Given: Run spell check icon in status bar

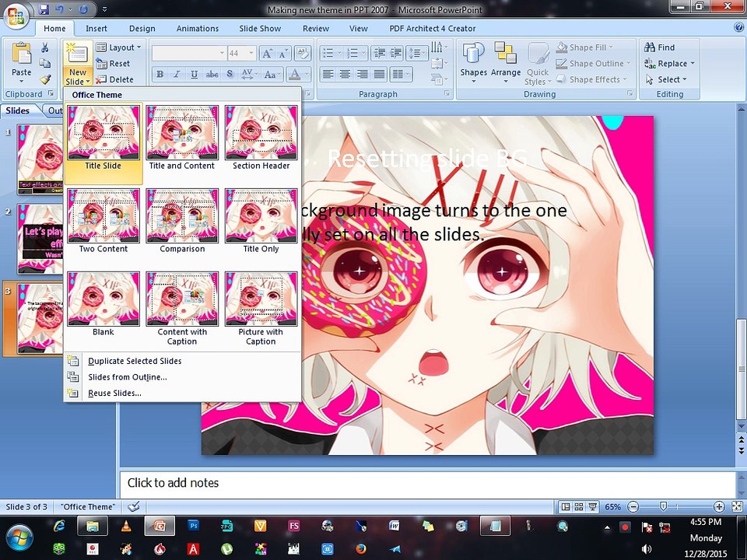Looking at the screenshot, I should pyautogui.click(x=134, y=506).
